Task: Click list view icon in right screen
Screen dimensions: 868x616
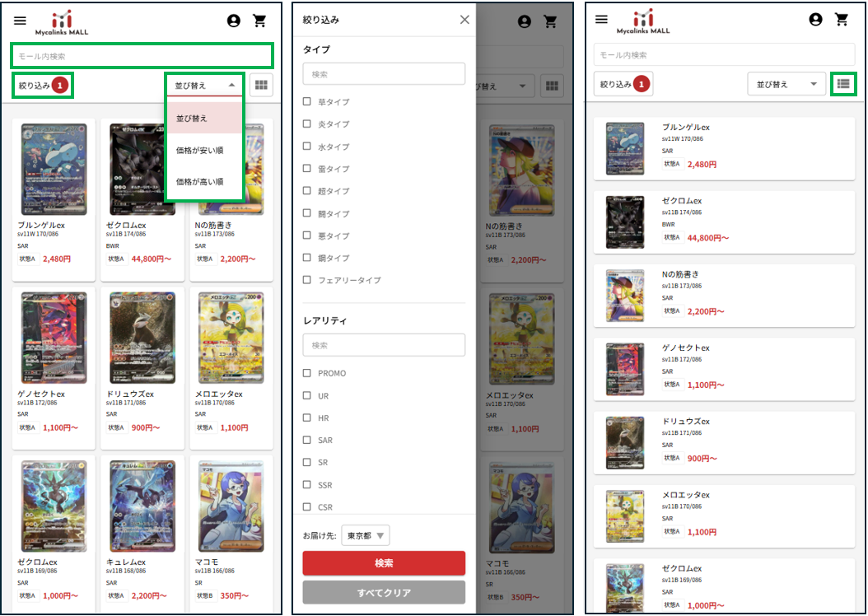Action: (x=843, y=83)
